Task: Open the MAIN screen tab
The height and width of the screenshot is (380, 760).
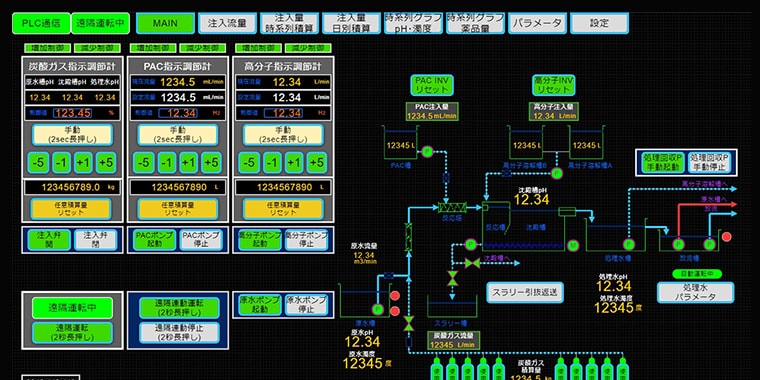Action: 165,23
